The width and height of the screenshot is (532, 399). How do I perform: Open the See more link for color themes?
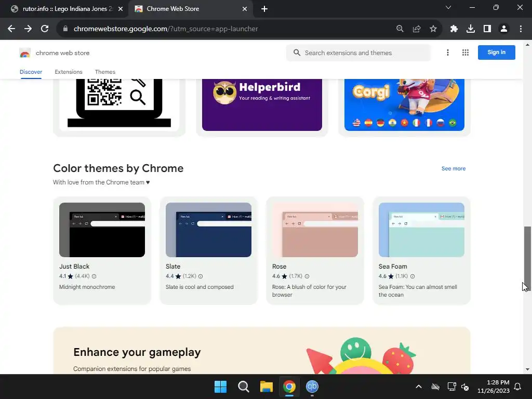[x=453, y=169]
